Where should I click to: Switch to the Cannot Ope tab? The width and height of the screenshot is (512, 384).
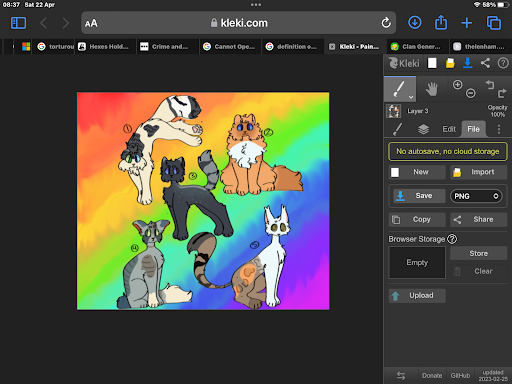pyautogui.click(x=231, y=47)
